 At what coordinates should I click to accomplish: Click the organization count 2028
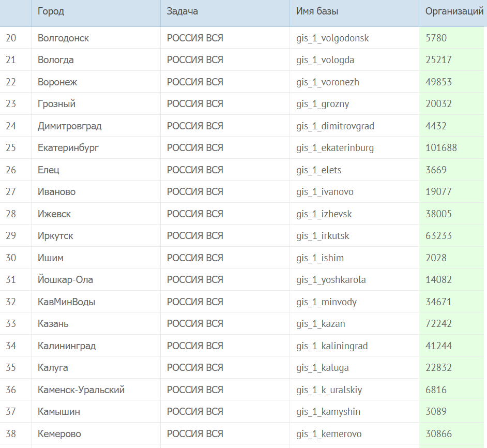click(436, 258)
